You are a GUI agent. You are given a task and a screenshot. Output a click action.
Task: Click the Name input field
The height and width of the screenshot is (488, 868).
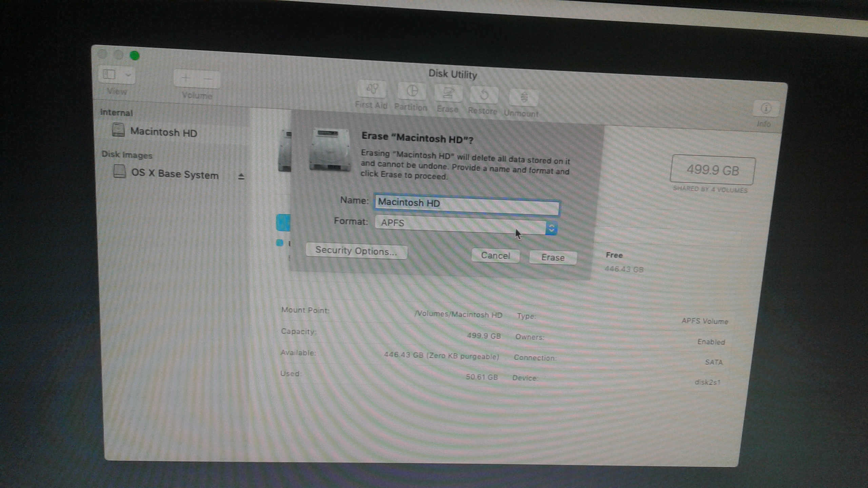coord(466,202)
